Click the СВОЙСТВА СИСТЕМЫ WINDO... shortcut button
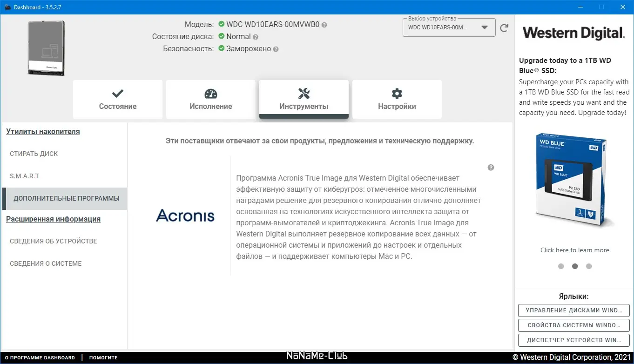 click(x=574, y=325)
